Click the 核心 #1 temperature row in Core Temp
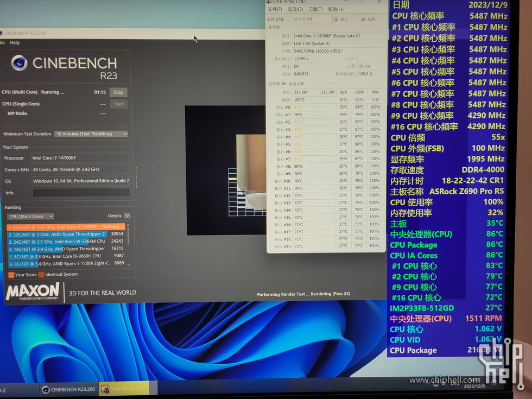Image resolution: width=532 pixels, height=399 pixels. tap(328, 115)
